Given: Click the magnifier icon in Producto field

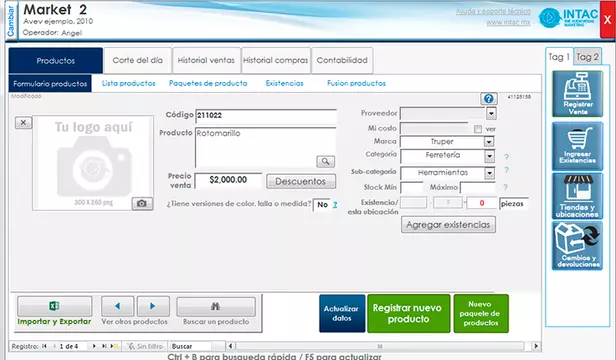Looking at the screenshot, I should (x=325, y=161).
